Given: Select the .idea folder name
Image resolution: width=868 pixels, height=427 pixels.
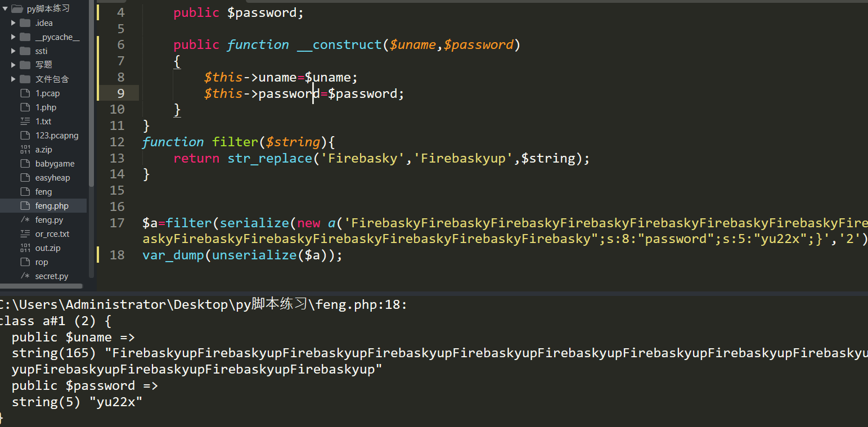Looking at the screenshot, I should tap(44, 23).
